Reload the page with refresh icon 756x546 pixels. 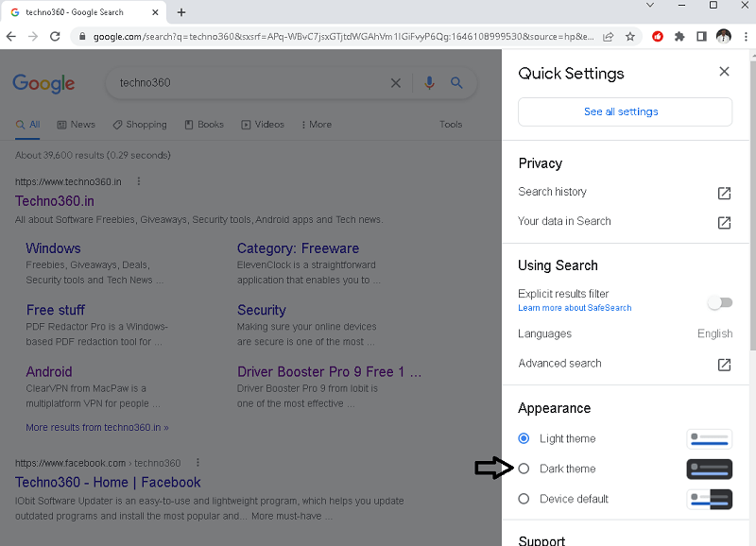click(55, 36)
